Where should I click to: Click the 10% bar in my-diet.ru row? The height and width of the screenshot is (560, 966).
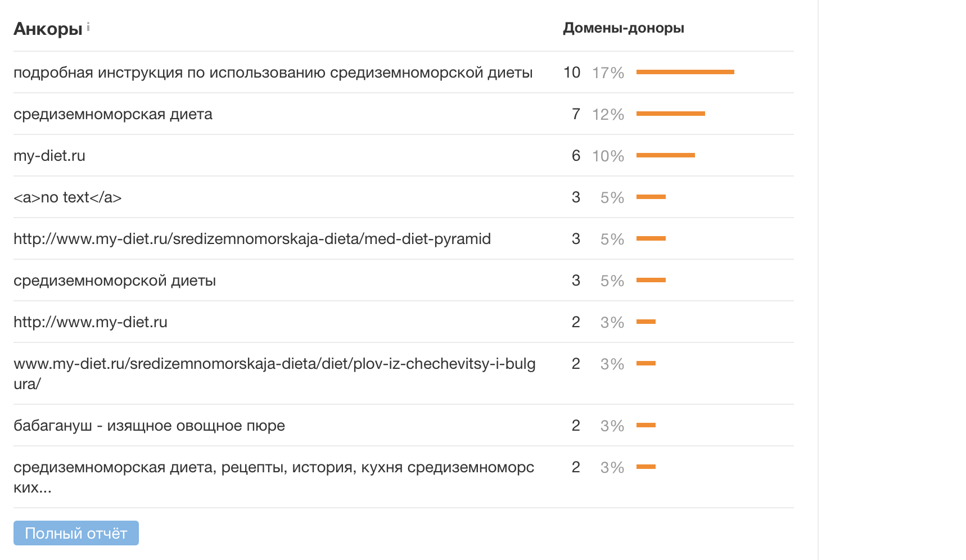tap(665, 155)
